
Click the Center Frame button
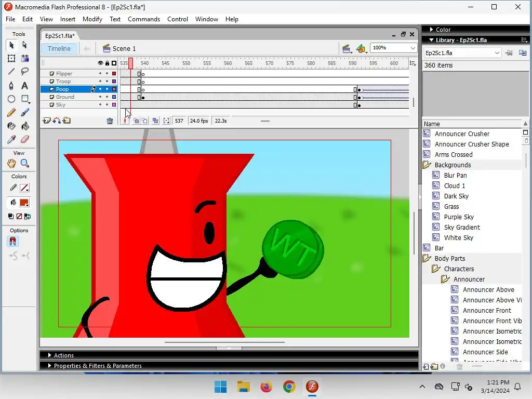(126, 121)
